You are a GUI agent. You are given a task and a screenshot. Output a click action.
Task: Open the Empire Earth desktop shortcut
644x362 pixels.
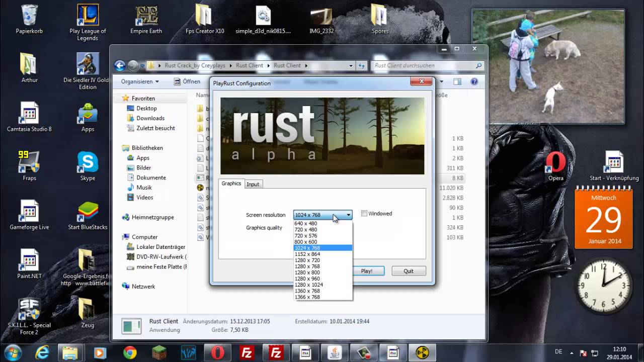(x=146, y=19)
